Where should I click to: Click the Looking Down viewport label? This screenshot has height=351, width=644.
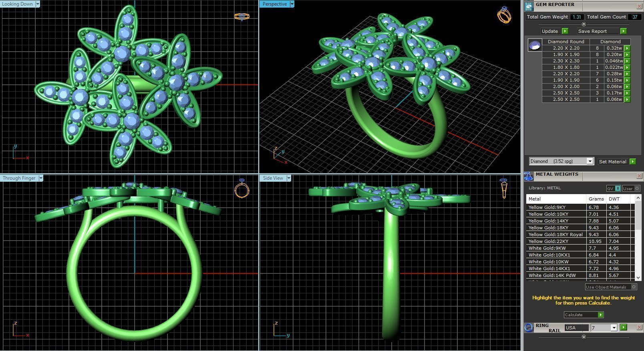[18, 4]
